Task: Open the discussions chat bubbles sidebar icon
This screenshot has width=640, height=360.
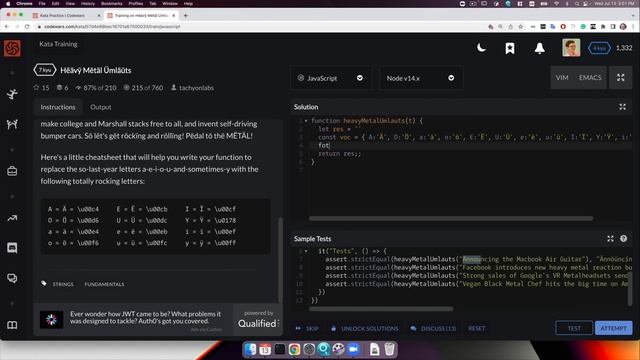Action: [12, 278]
